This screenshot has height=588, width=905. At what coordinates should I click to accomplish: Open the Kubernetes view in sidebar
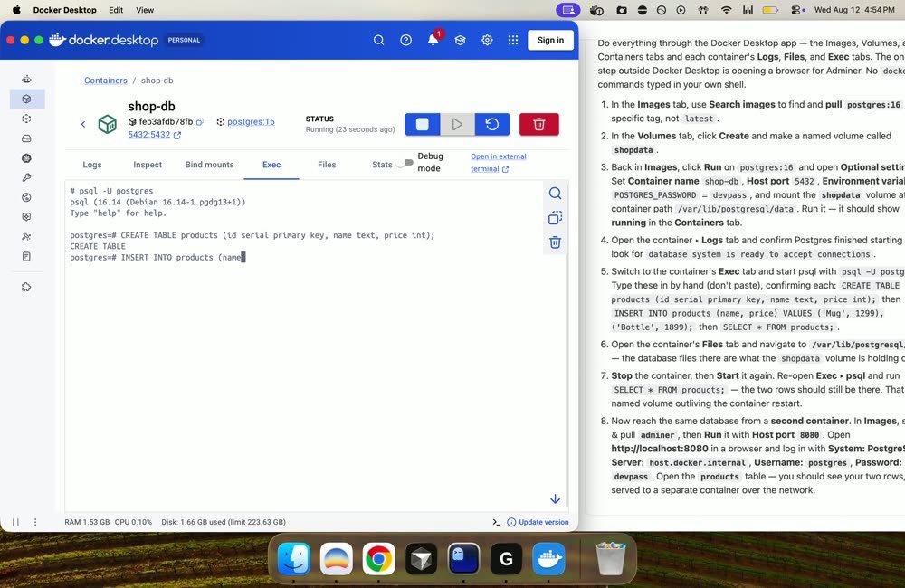(26, 158)
